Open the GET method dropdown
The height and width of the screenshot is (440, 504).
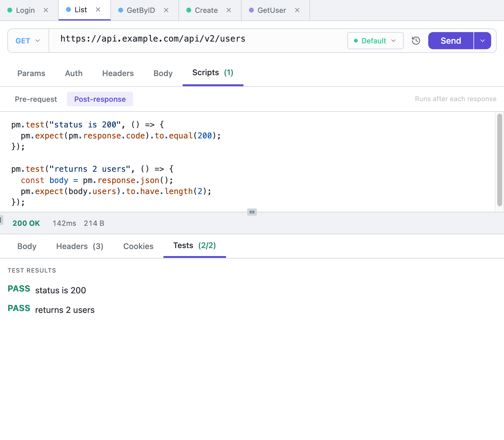click(x=28, y=41)
